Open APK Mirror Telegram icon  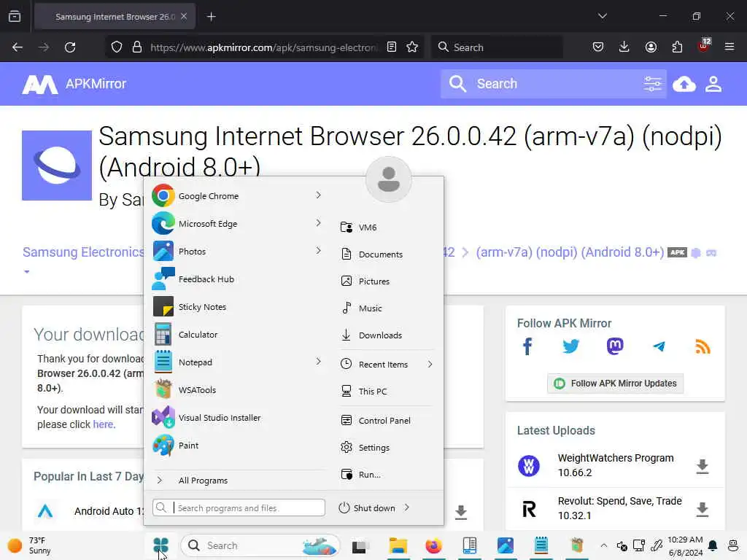click(x=659, y=346)
